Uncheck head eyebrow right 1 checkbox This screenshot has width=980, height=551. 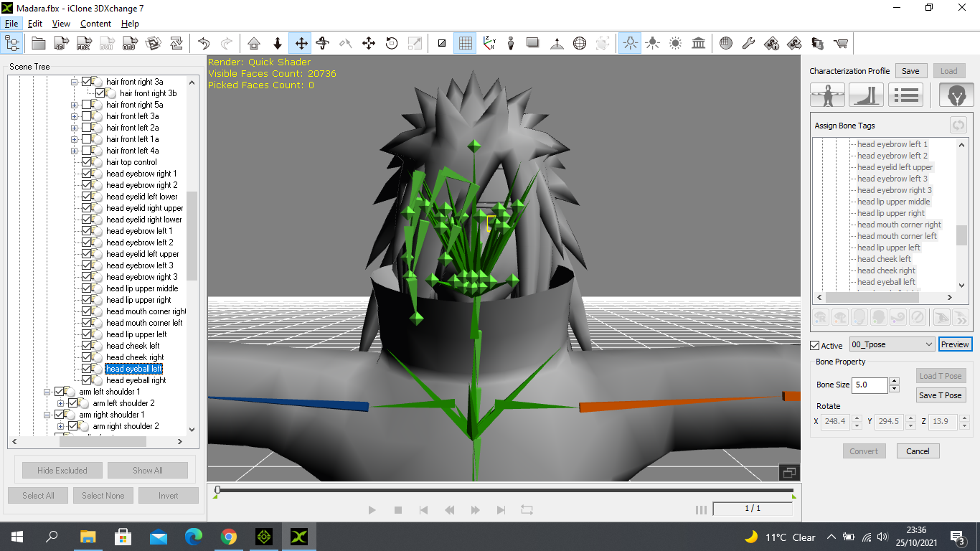87,174
